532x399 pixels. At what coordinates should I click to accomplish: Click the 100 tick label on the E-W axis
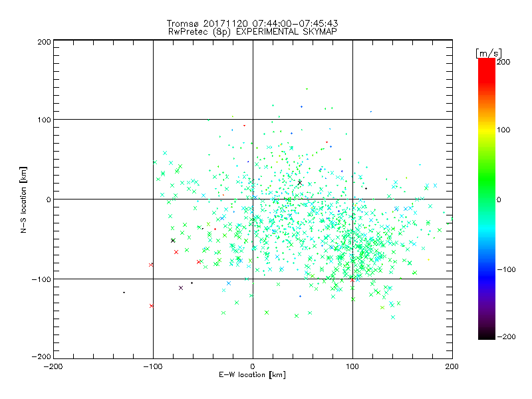(x=352, y=366)
